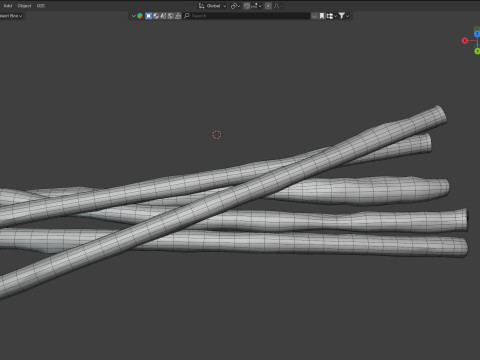Select the highlighted blue square filter icon
The image size is (480, 360).
point(149,16)
